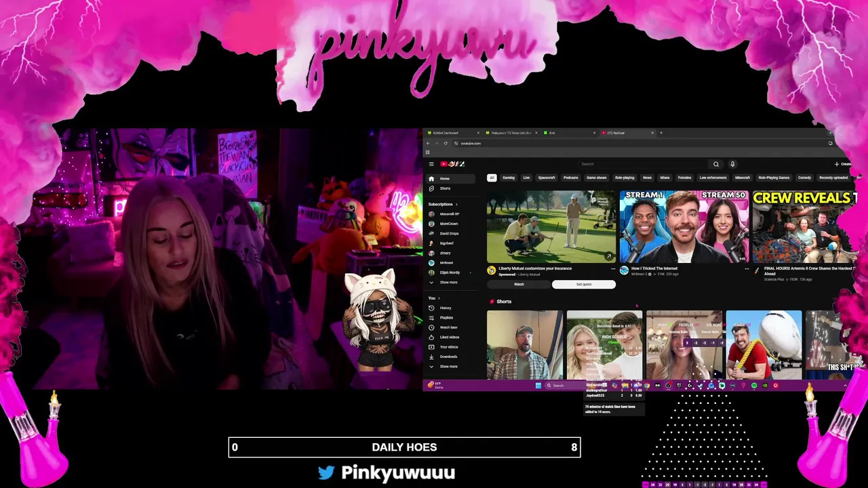Open a new browser tab
Screen dimensions: 868x488
(x=661, y=133)
